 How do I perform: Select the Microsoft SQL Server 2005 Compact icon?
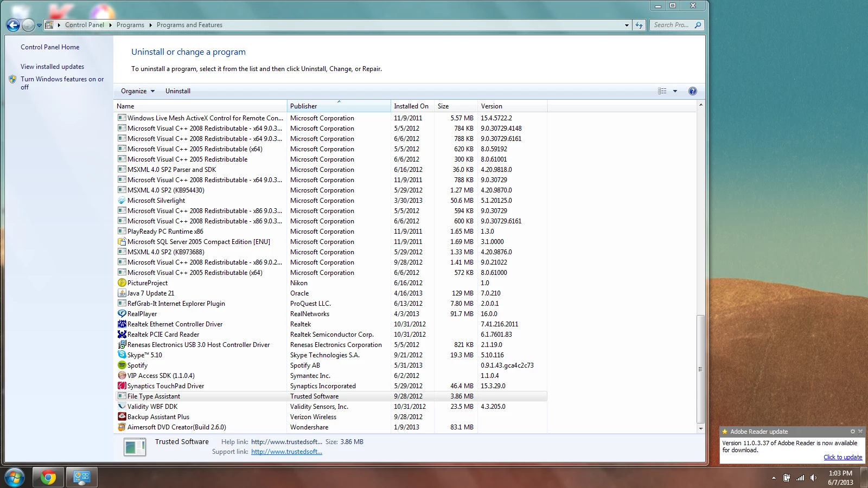tap(122, 242)
